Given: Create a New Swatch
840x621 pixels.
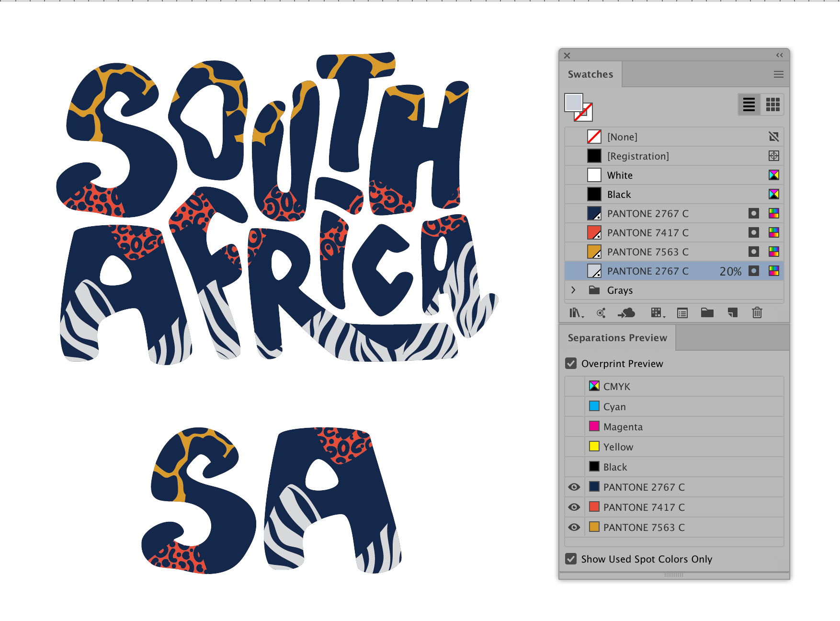Looking at the screenshot, I should tap(732, 313).
